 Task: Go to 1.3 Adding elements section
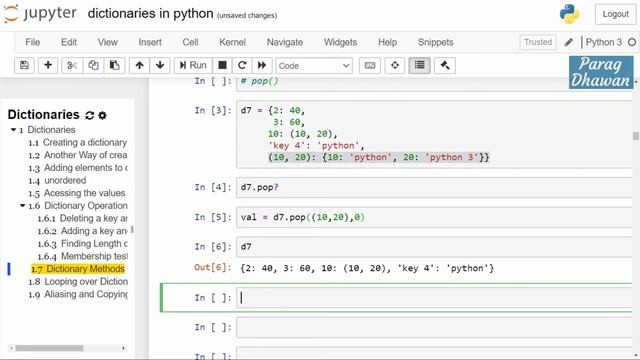[78, 168]
